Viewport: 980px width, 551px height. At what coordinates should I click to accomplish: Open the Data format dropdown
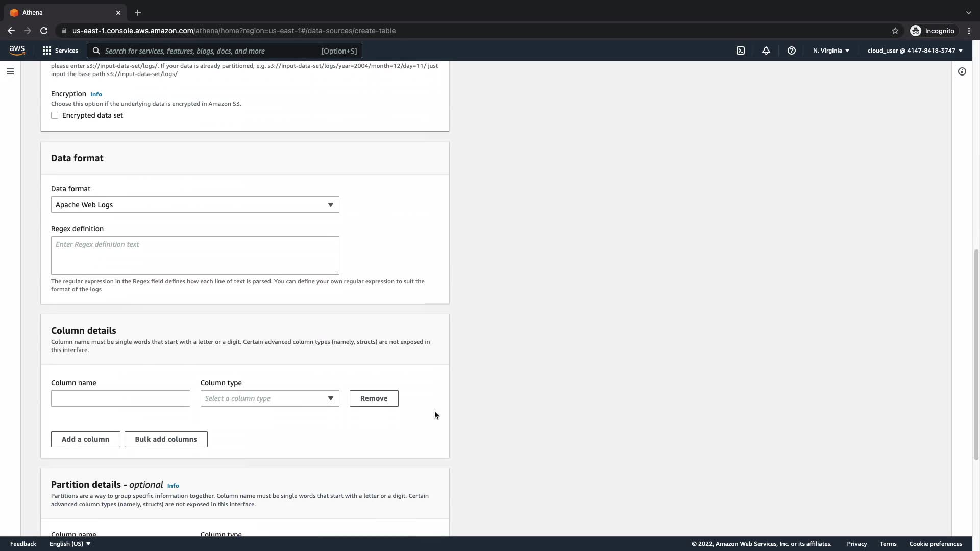pos(195,205)
